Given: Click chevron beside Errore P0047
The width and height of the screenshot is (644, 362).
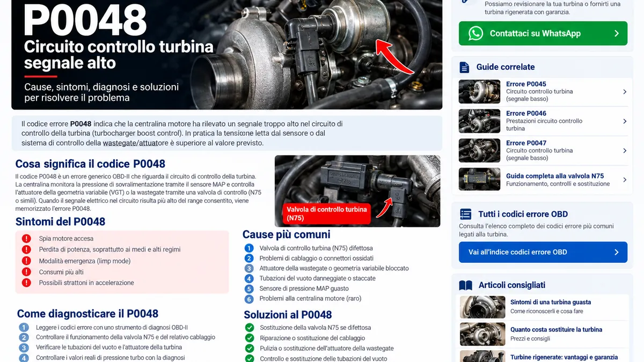Looking at the screenshot, I should click(x=625, y=151).
